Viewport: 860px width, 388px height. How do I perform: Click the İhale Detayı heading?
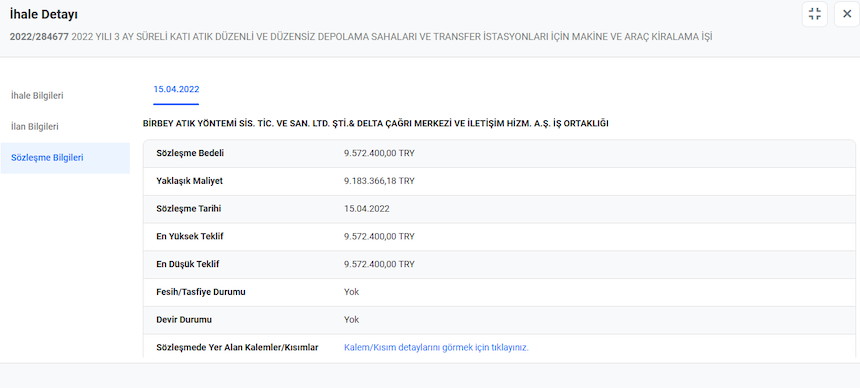click(43, 15)
